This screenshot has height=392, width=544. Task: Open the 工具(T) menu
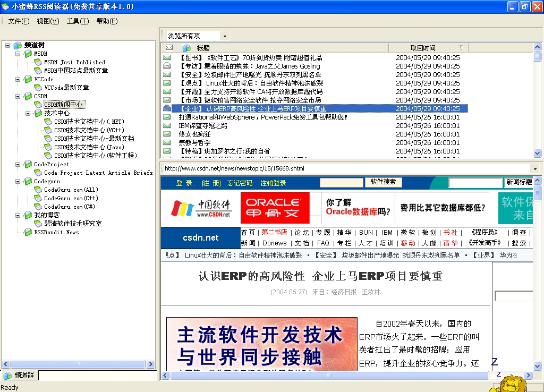(78, 21)
